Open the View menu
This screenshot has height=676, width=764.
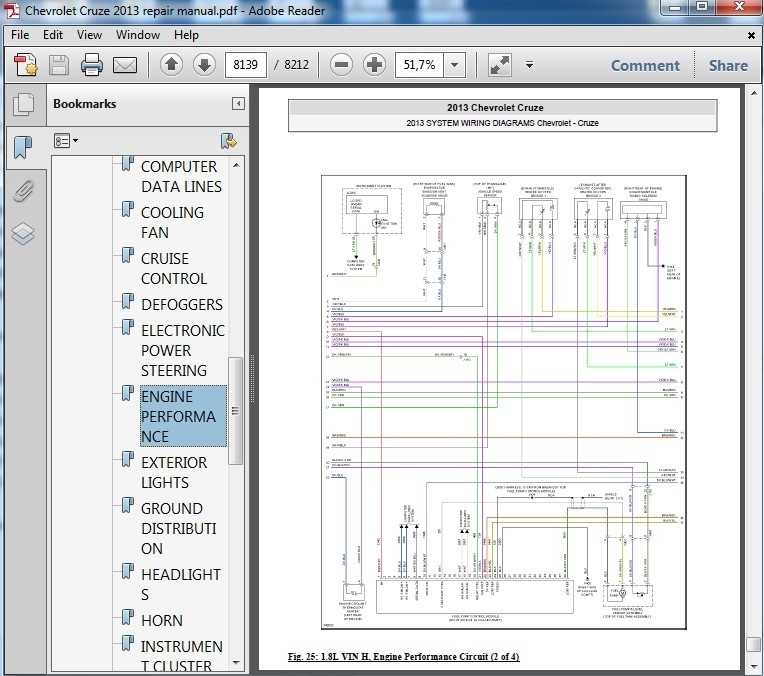click(x=89, y=35)
